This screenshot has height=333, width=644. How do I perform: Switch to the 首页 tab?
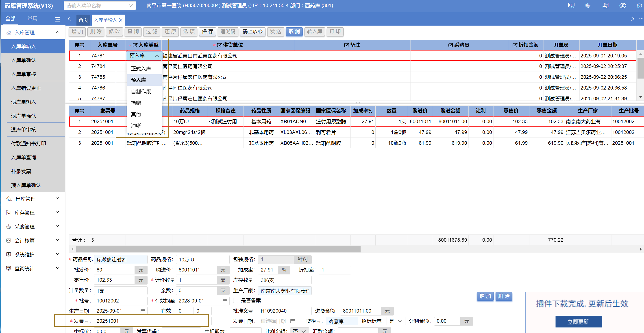(83, 20)
